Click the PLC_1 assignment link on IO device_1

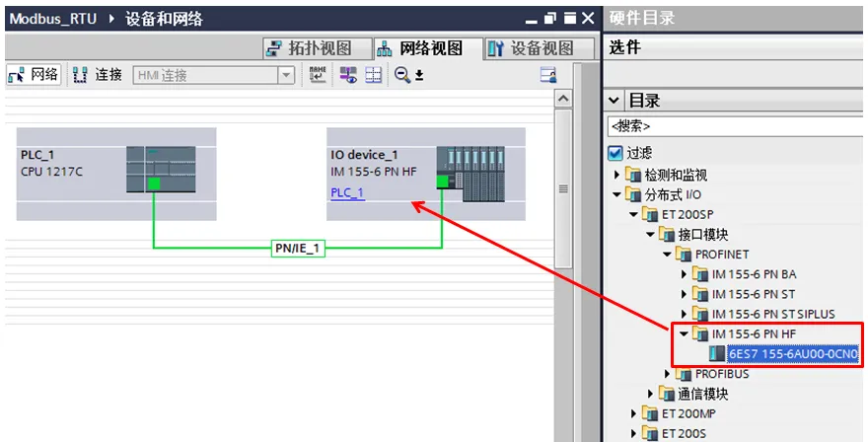347,192
